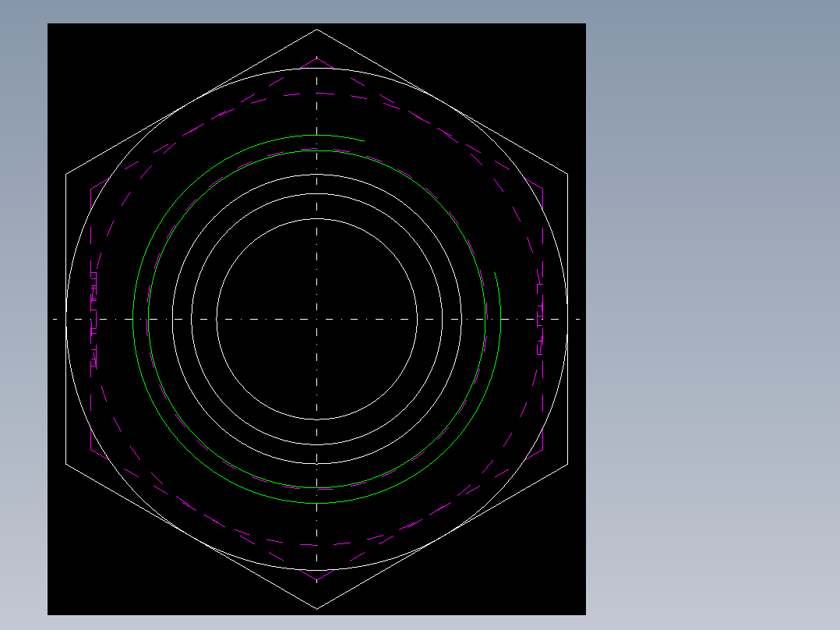Click the crosshair center point of the drawing
840x630 pixels.
click(316, 319)
